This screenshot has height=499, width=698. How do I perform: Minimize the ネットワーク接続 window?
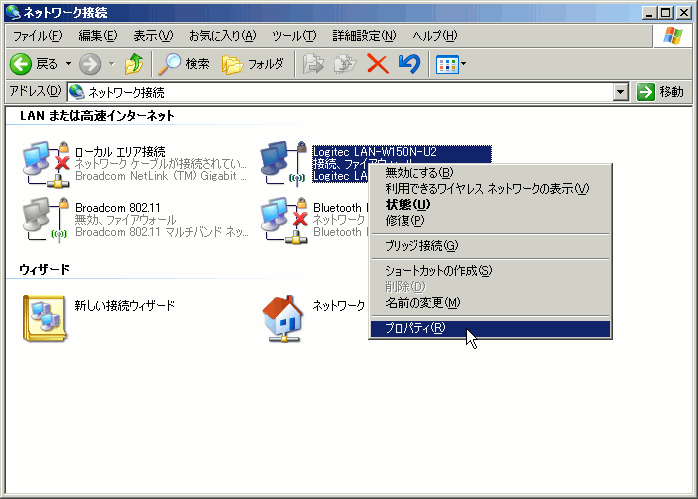649,12
